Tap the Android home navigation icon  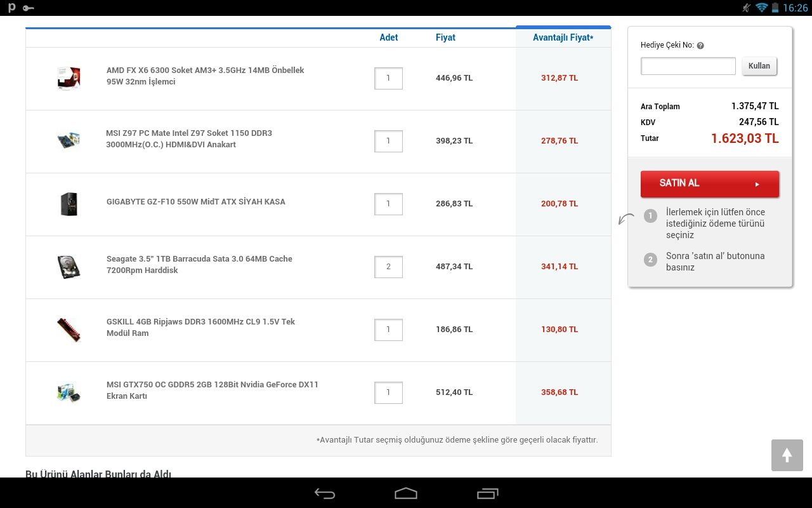pyautogui.click(x=406, y=493)
